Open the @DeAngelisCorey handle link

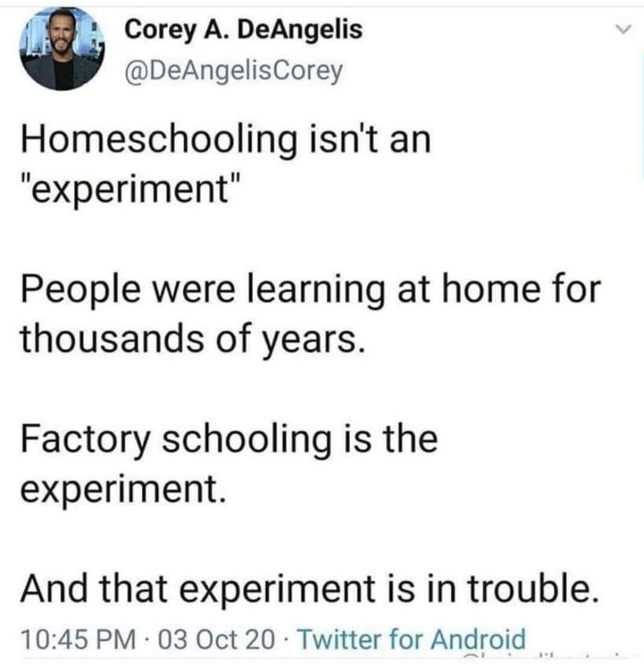pyautogui.click(x=233, y=72)
